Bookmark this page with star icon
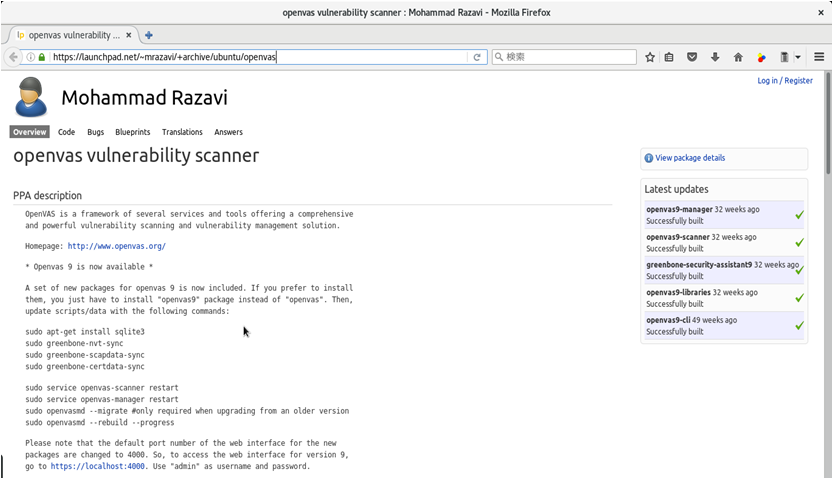 (x=650, y=57)
